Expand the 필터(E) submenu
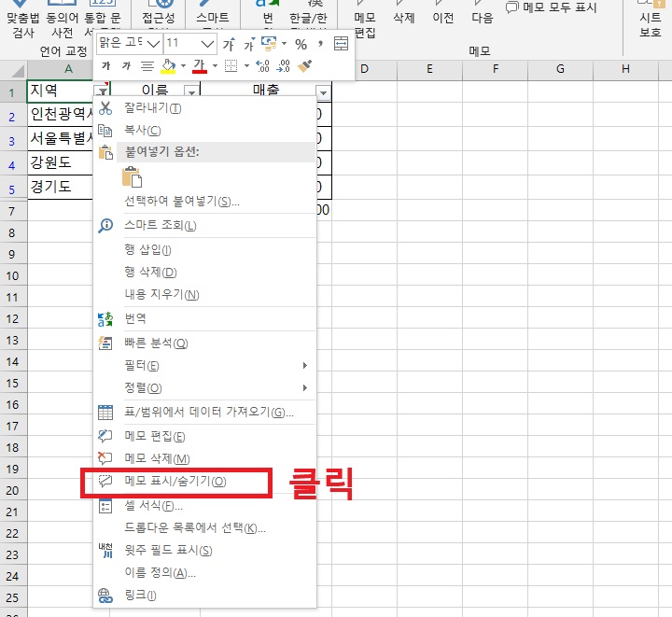 [304, 366]
